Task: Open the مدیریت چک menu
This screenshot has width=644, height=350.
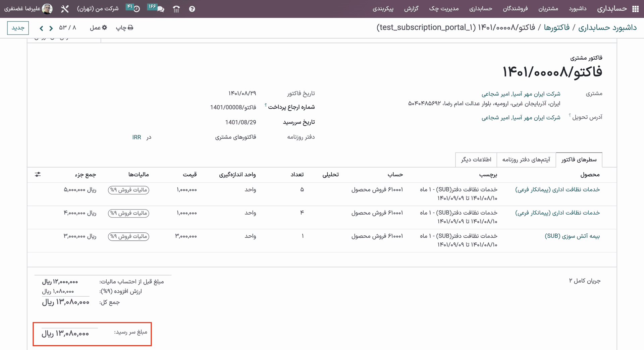Action: tap(444, 9)
